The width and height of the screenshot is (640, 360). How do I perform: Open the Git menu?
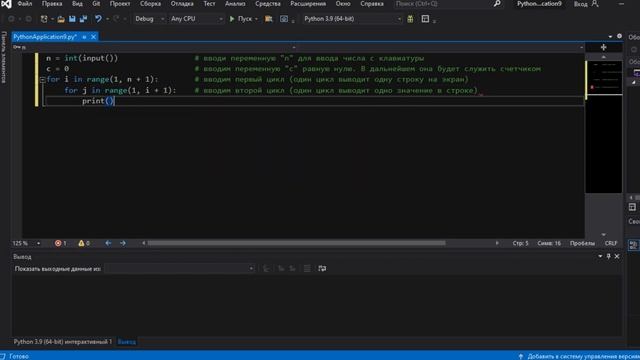(x=96, y=4)
